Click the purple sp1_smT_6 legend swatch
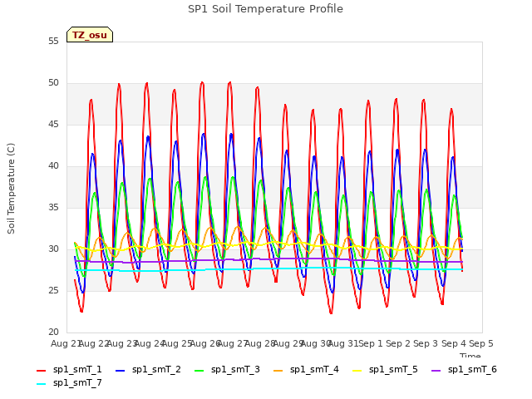 pos(436,371)
